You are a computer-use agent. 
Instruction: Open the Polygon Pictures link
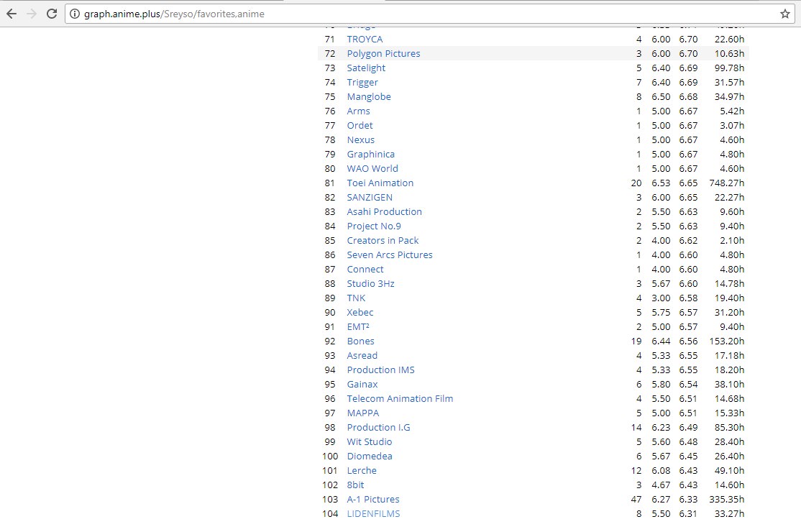tap(384, 54)
